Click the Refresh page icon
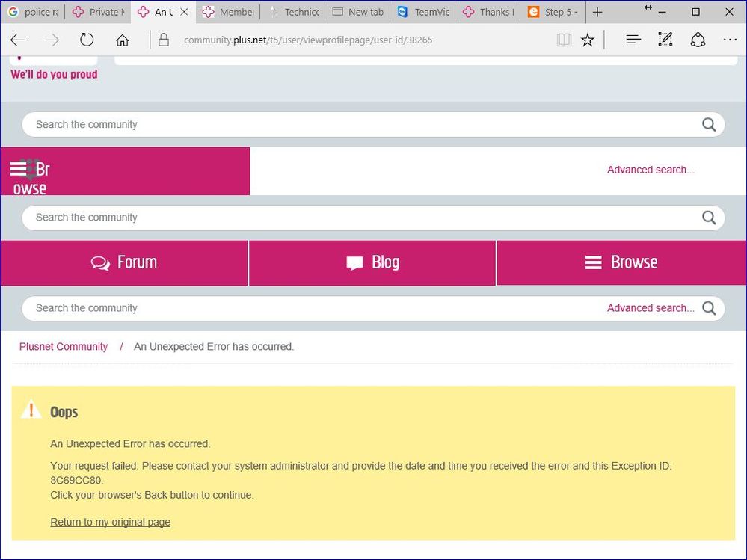 [87, 40]
